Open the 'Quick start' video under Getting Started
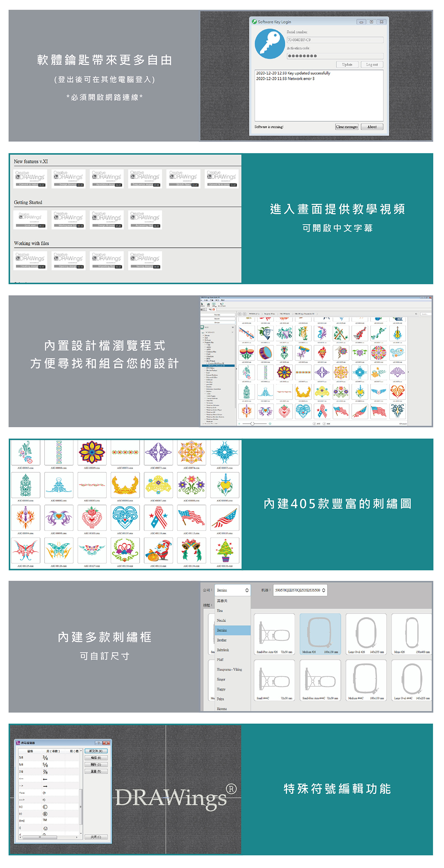Image resolution: width=444 pixels, height=868 pixels. pyautogui.click(x=31, y=220)
